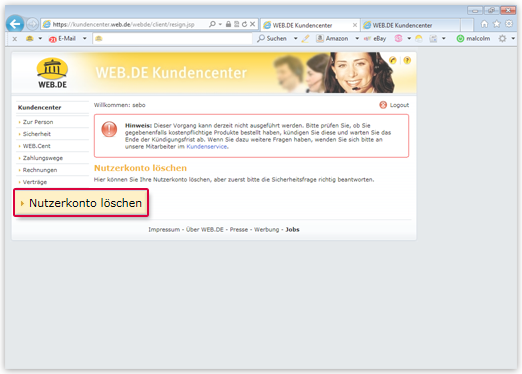
Task: Expand the E-Mail dropdown arrow
Action: (85, 39)
